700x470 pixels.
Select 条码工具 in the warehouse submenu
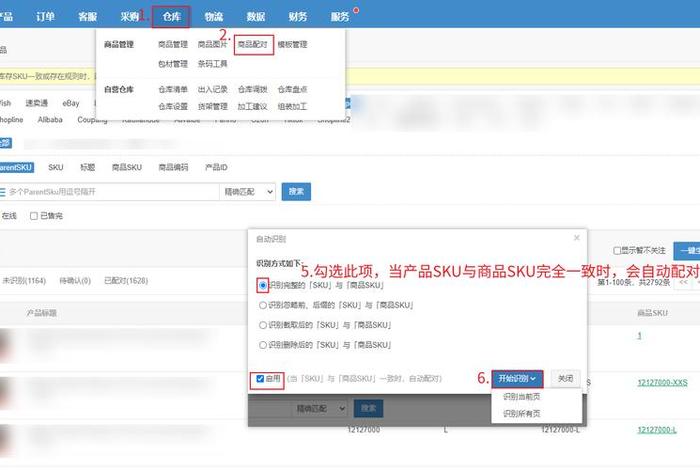pyautogui.click(x=212, y=64)
